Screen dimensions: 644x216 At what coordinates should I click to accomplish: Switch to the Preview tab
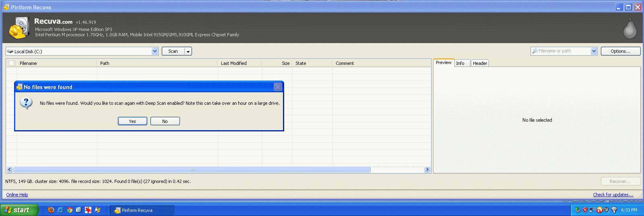coord(444,63)
